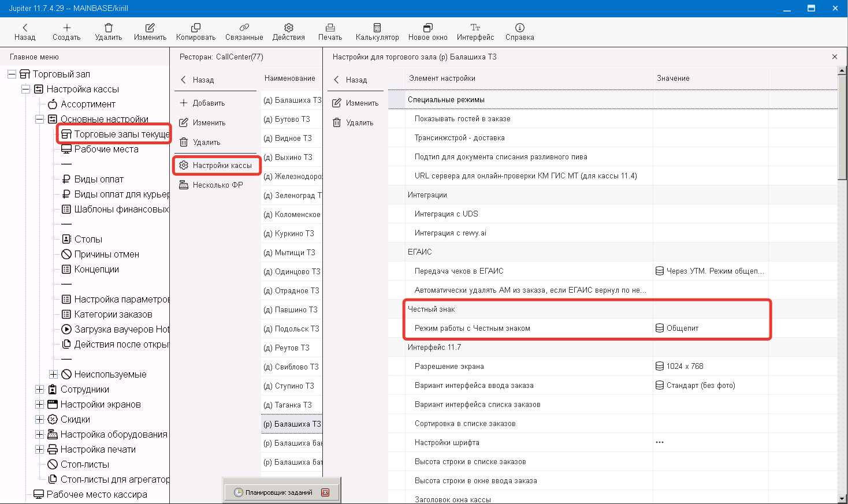Click Изменить in the settings panel
The image size is (848, 504).
(355, 103)
